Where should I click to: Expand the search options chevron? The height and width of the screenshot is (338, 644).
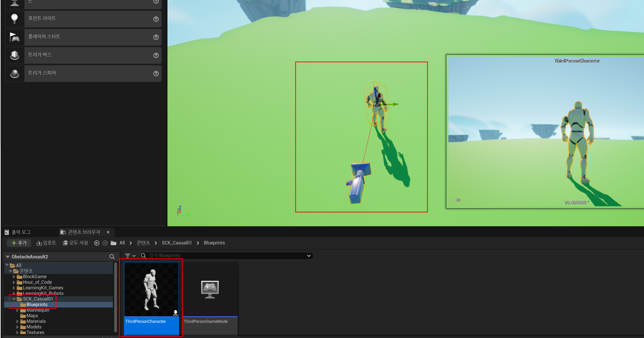point(308,256)
